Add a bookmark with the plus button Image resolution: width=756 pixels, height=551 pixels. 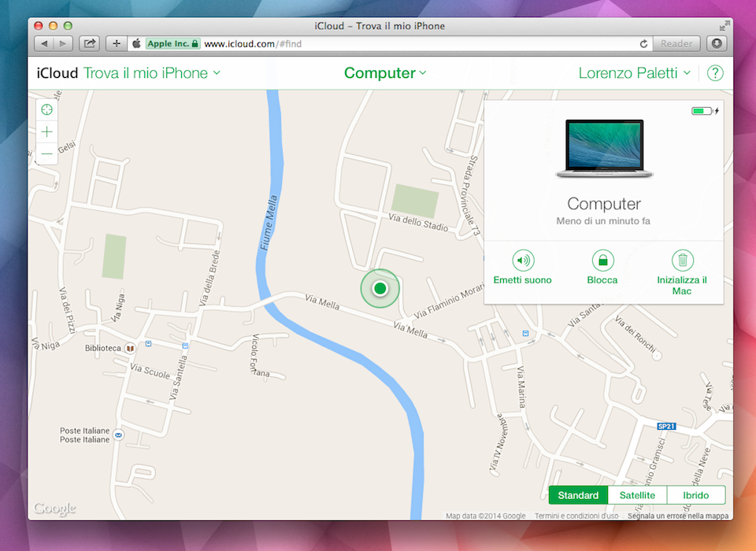pyautogui.click(x=117, y=44)
